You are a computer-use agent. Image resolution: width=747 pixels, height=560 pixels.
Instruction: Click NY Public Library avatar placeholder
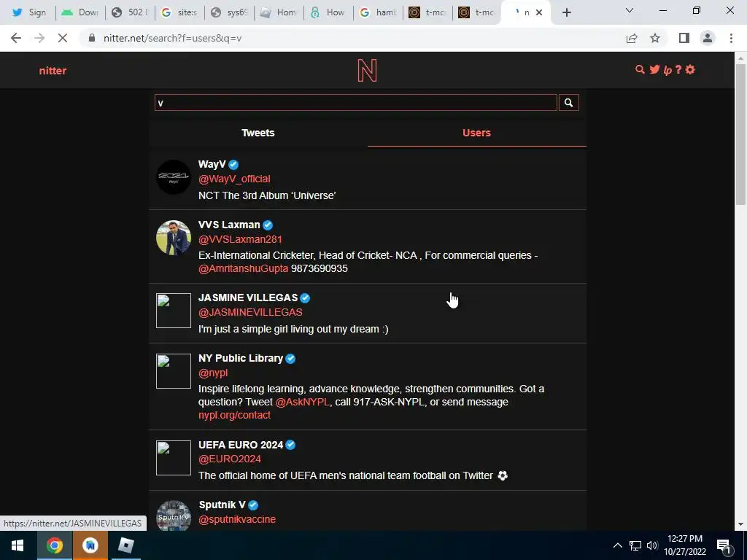tap(174, 371)
